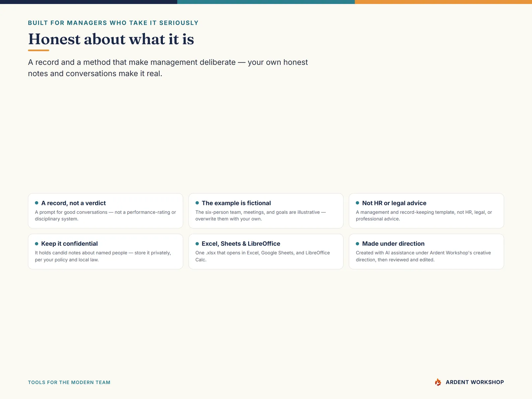Click the bullet dot next to "The example is fictional"
Image resolution: width=532 pixels, height=399 pixels.
pyautogui.click(x=197, y=203)
